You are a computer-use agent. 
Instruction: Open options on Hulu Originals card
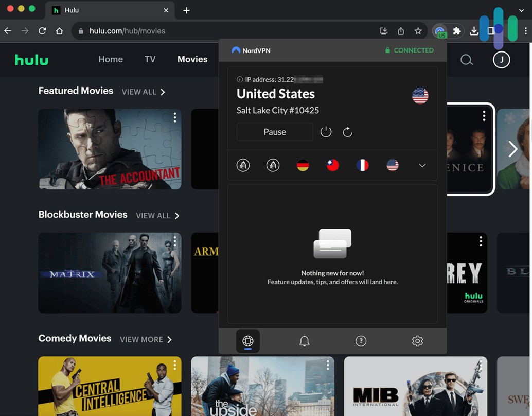(481, 241)
